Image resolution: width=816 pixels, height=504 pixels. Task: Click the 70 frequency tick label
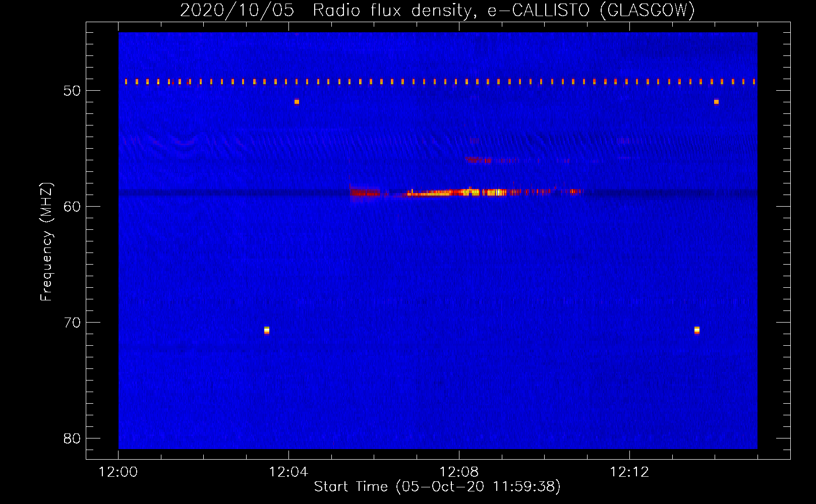(x=72, y=323)
